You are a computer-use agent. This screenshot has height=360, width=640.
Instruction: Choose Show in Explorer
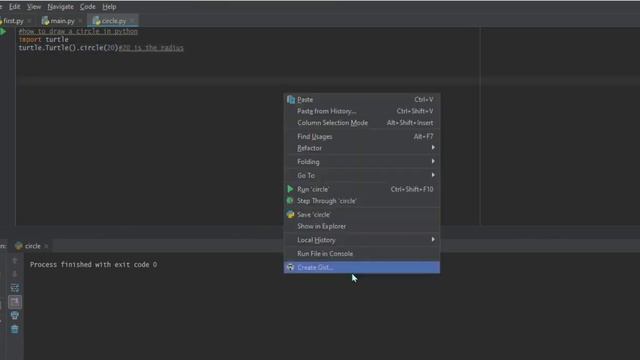(362, 226)
